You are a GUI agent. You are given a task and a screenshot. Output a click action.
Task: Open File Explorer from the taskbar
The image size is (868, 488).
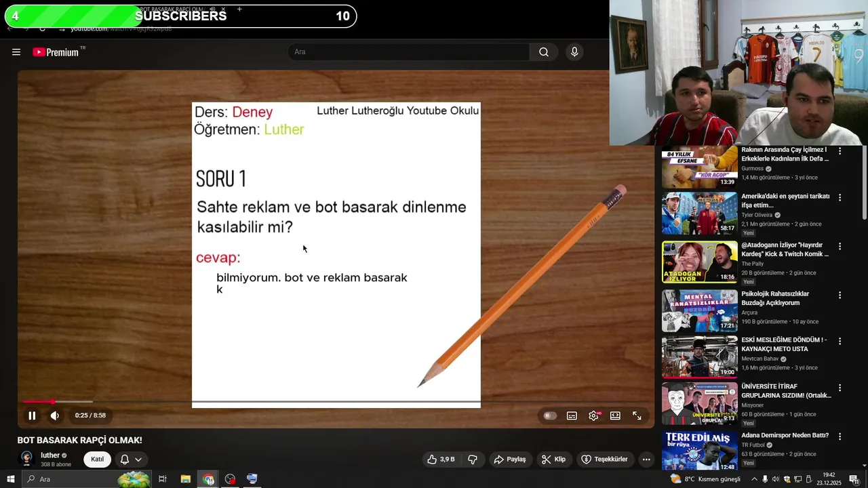coord(185,479)
